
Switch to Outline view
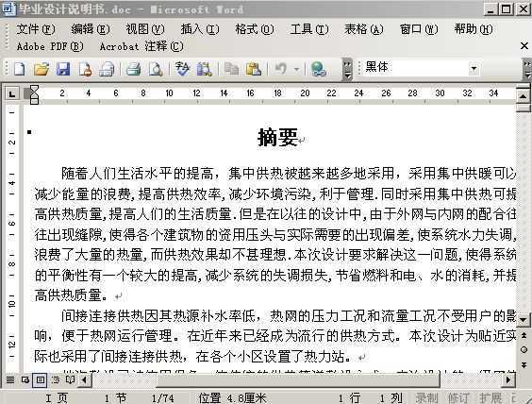56,379
